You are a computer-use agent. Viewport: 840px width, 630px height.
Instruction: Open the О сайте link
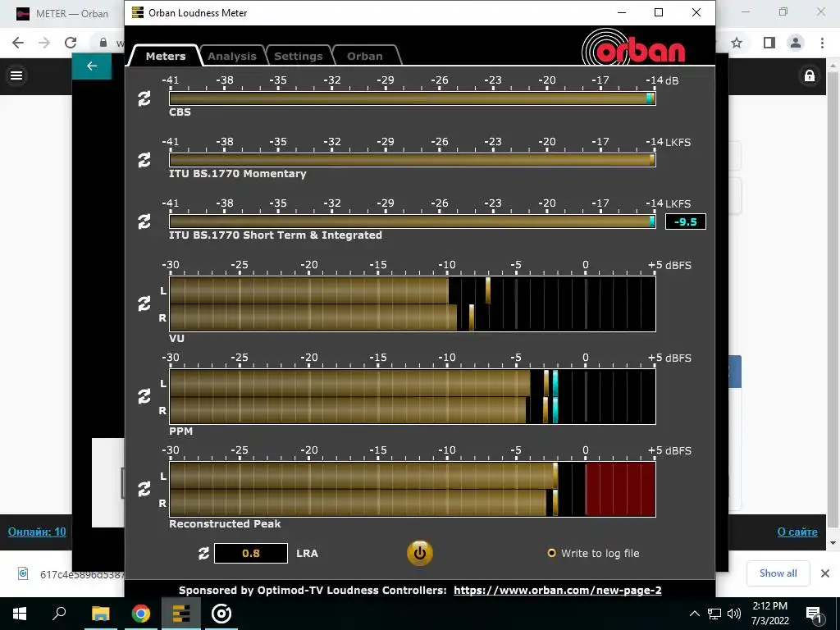click(797, 532)
